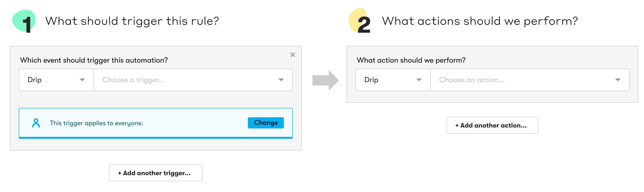Click the person icon in the trigger banner
Image resolution: width=644 pixels, height=192 pixels.
click(x=36, y=123)
